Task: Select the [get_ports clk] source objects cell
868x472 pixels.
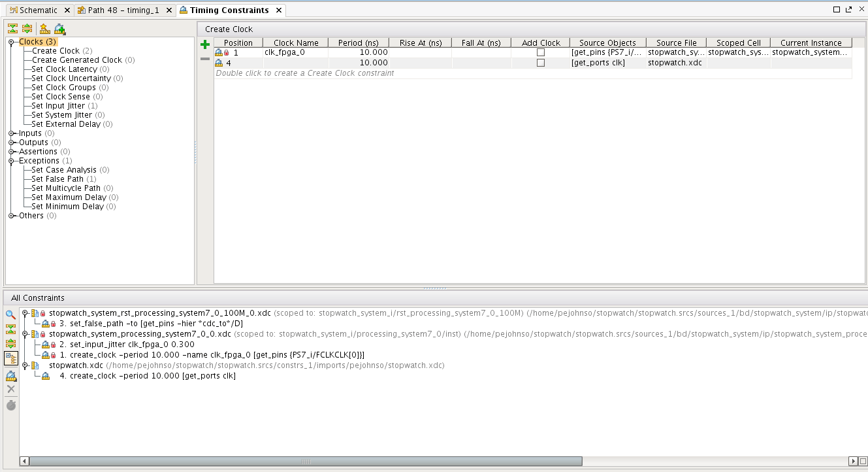Action: click(608, 63)
